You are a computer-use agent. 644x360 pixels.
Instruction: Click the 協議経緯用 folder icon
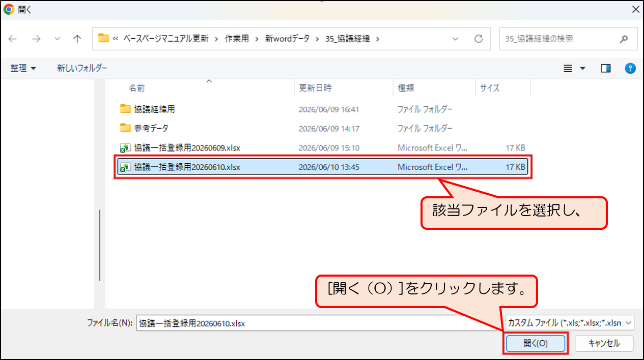click(125, 109)
